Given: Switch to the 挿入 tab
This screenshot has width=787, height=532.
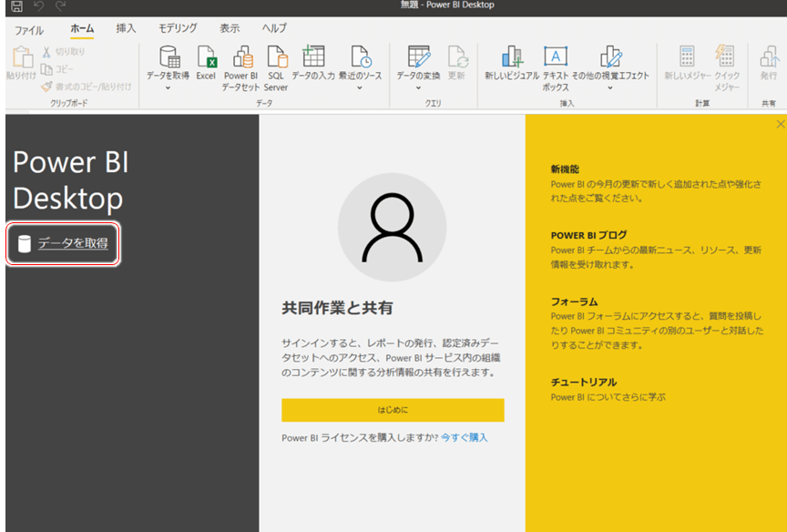Looking at the screenshot, I should [x=126, y=28].
